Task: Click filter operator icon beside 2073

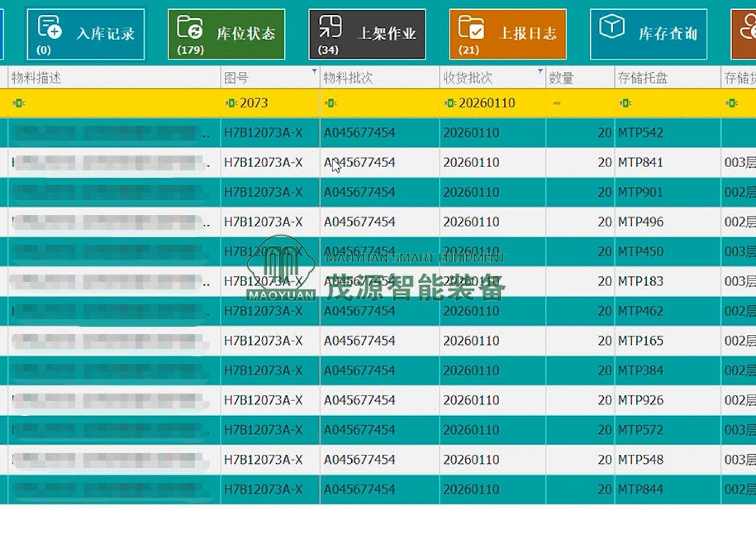Action: click(x=231, y=103)
